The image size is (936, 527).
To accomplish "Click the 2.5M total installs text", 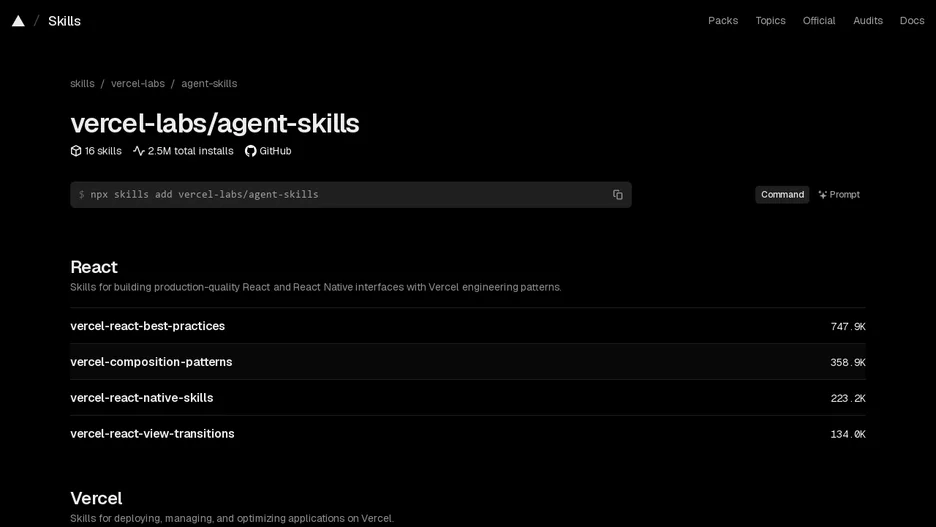I will pyautogui.click(x=190, y=151).
